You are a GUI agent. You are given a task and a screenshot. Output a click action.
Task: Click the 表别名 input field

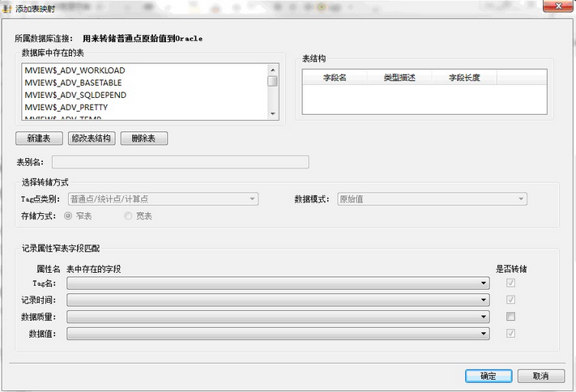coord(181,162)
